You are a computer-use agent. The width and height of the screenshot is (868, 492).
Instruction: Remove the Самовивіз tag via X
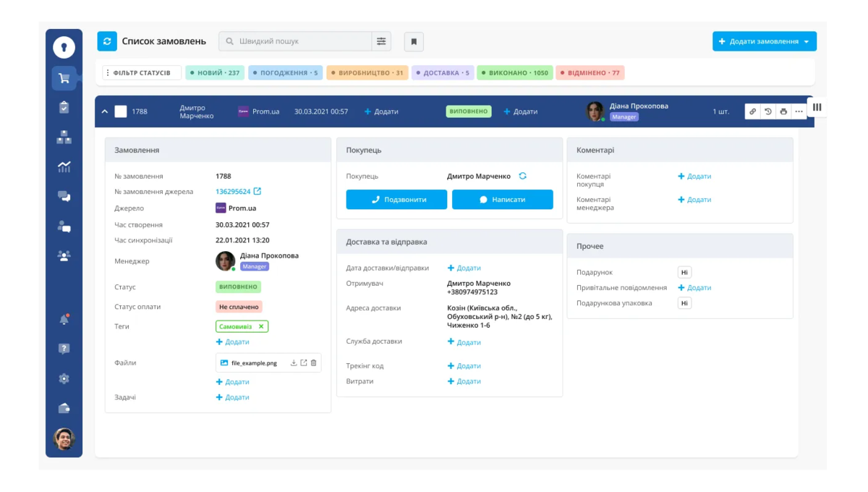point(261,326)
